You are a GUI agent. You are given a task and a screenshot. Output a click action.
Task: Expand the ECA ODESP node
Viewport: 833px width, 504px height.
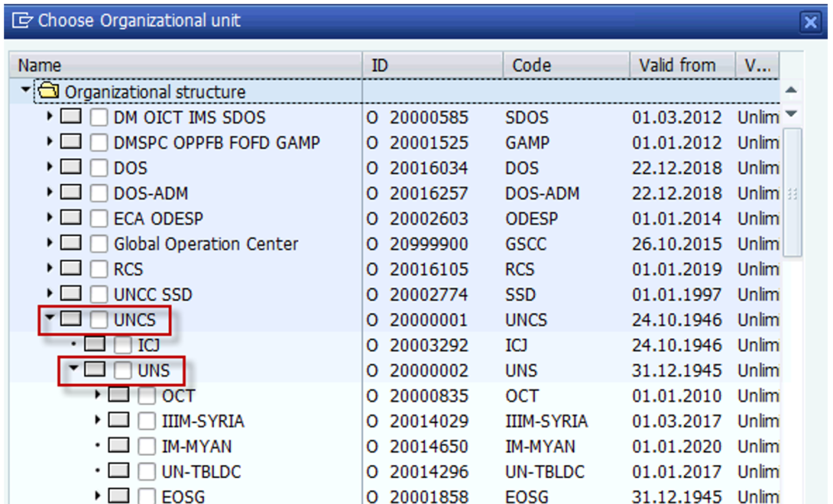click(50, 217)
